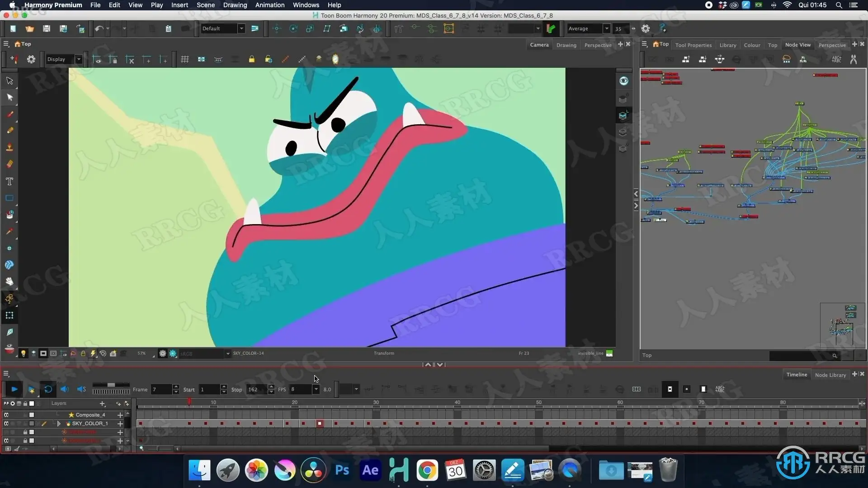Edit the Frame number field
Screen dimensions: 868x488
[x=161, y=389]
